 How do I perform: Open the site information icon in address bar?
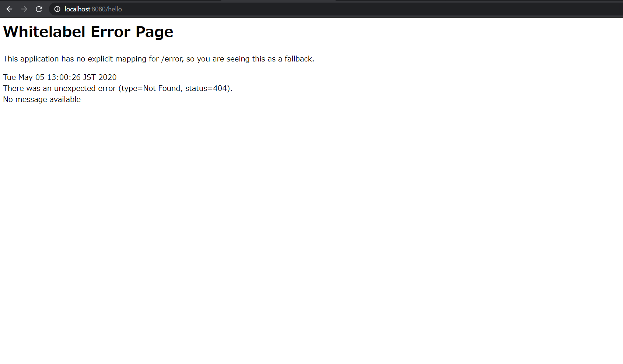pos(57,9)
